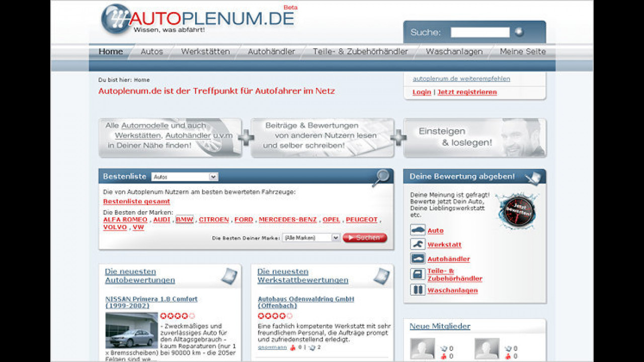Open the Autohändler icon in Bewertung panel

[417, 258]
